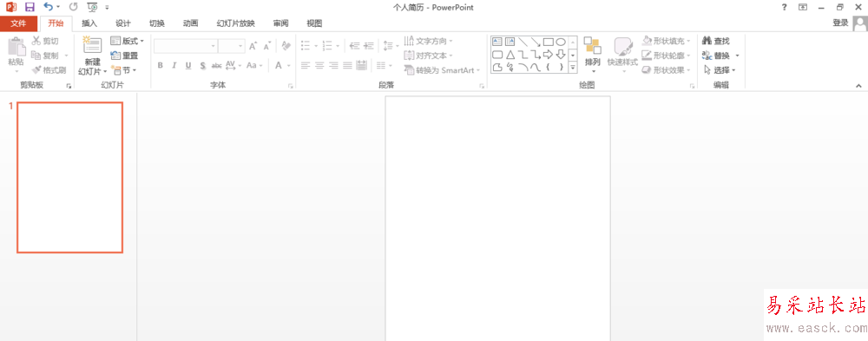Viewport: 868px width, 341px height.
Task: Select the left brace shape
Action: (548, 67)
